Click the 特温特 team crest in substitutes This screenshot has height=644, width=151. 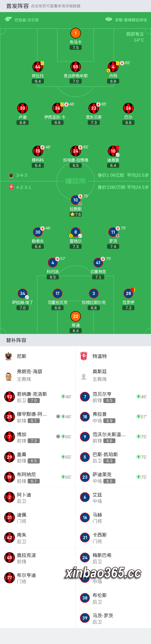[x=84, y=356]
